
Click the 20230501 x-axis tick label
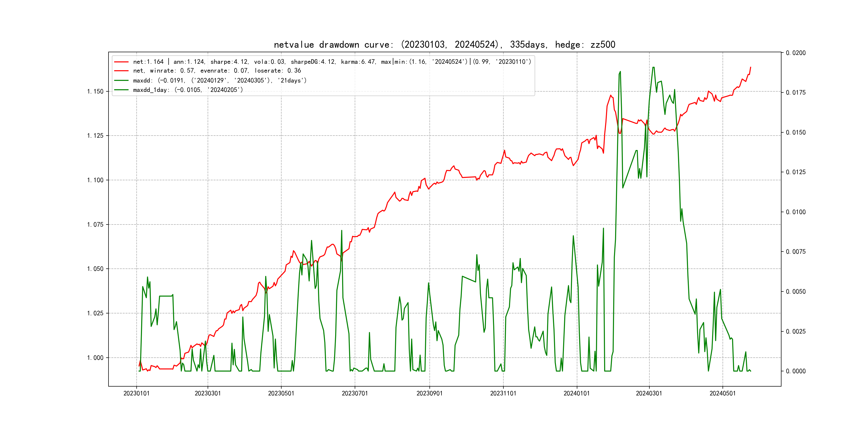[x=281, y=393]
